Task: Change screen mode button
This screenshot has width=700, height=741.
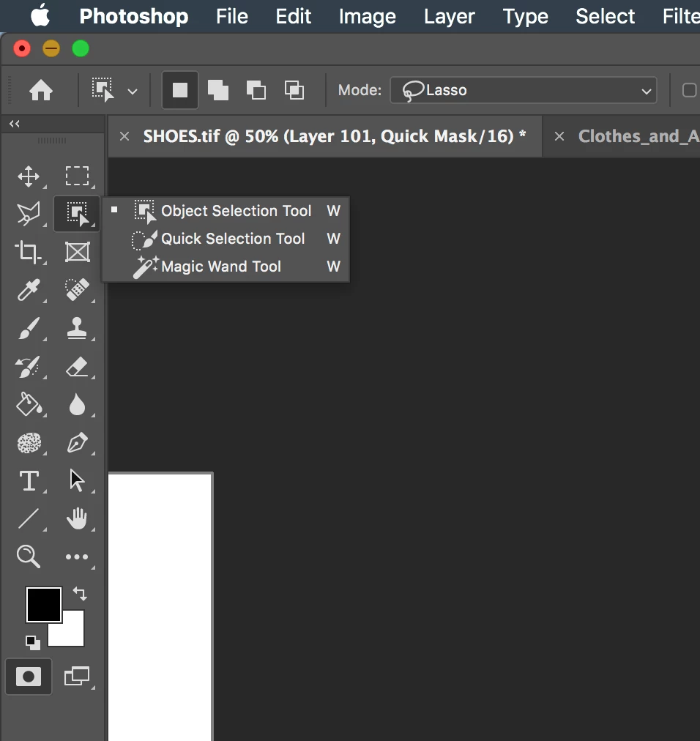Action: coord(77,677)
